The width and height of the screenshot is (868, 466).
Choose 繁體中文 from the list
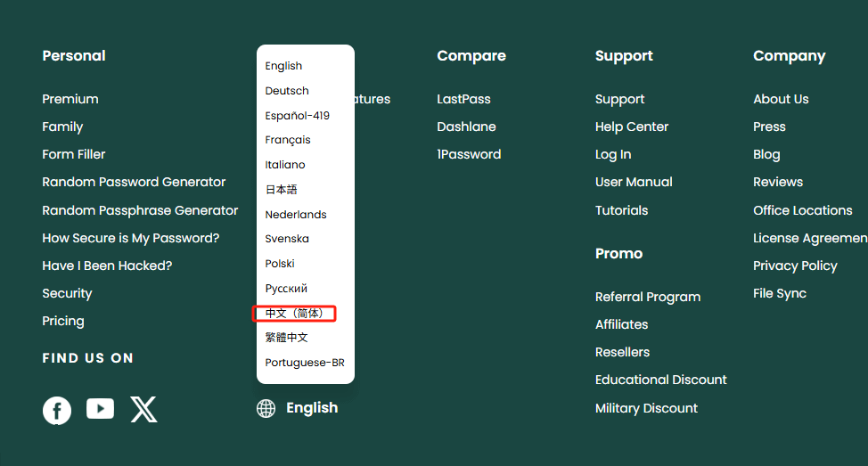pyautogui.click(x=286, y=338)
